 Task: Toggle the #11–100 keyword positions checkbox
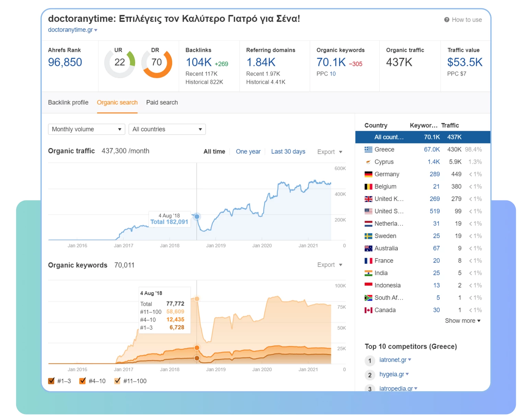pyautogui.click(x=117, y=381)
